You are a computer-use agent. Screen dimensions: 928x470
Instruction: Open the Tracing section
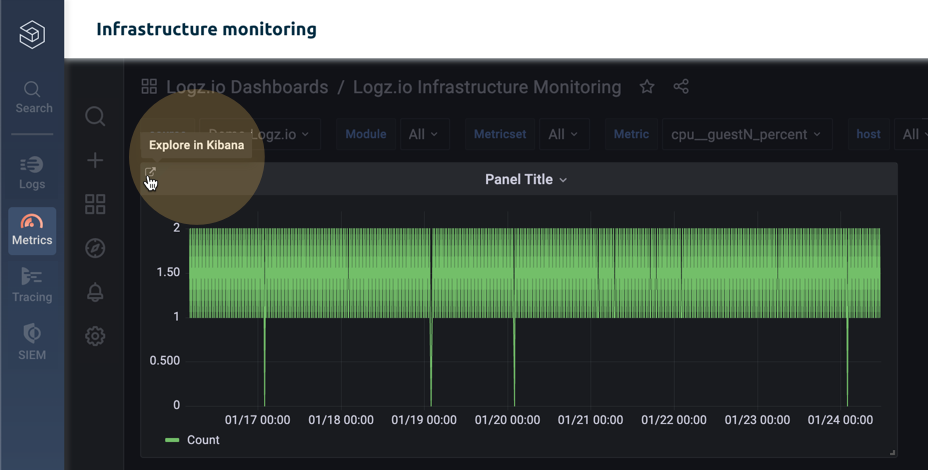point(32,285)
